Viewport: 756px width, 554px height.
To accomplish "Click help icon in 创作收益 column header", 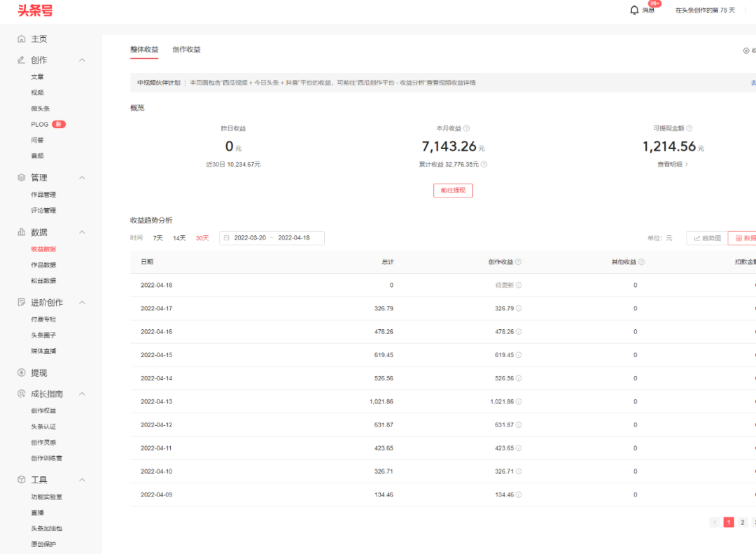I will (519, 262).
